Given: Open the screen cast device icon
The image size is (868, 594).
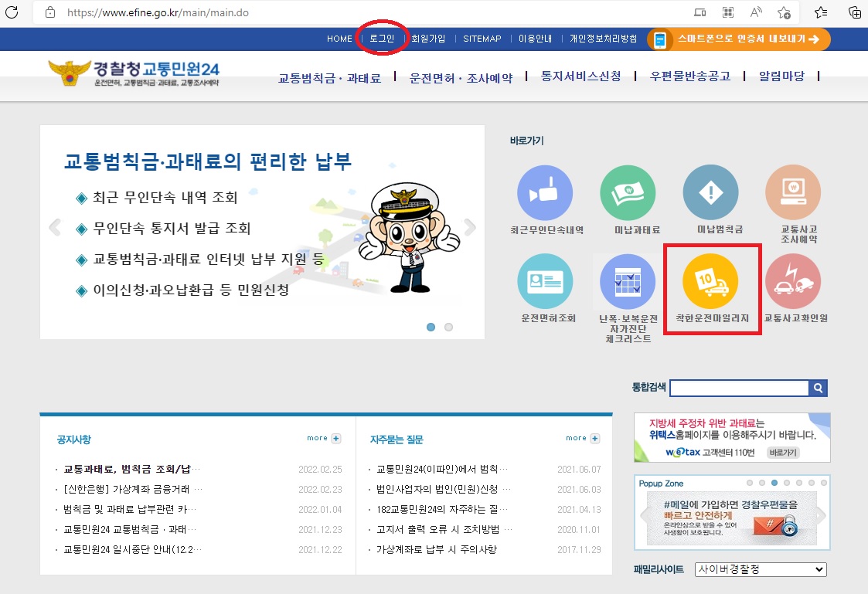Looking at the screenshot, I should pyautogui.click(x=700, y=12).
